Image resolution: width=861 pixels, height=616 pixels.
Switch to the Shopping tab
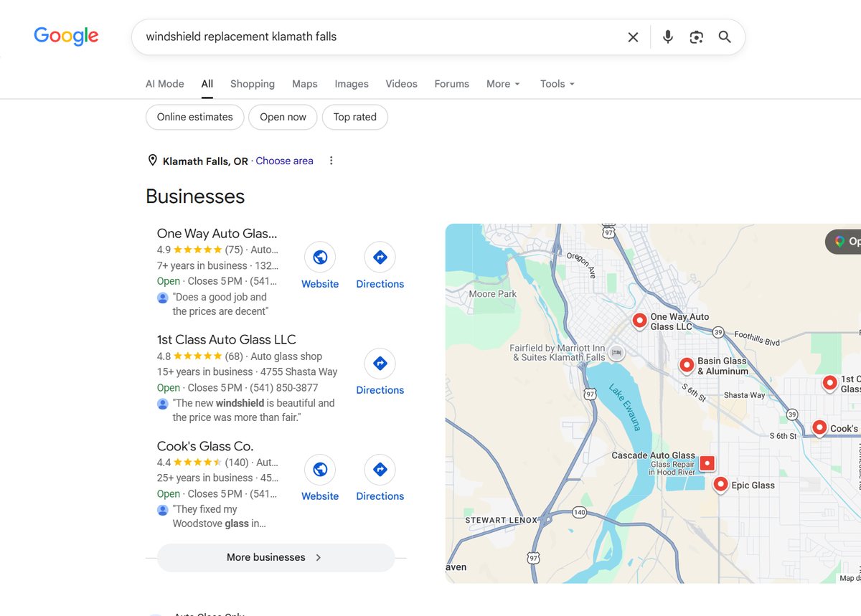coord(253,84)
